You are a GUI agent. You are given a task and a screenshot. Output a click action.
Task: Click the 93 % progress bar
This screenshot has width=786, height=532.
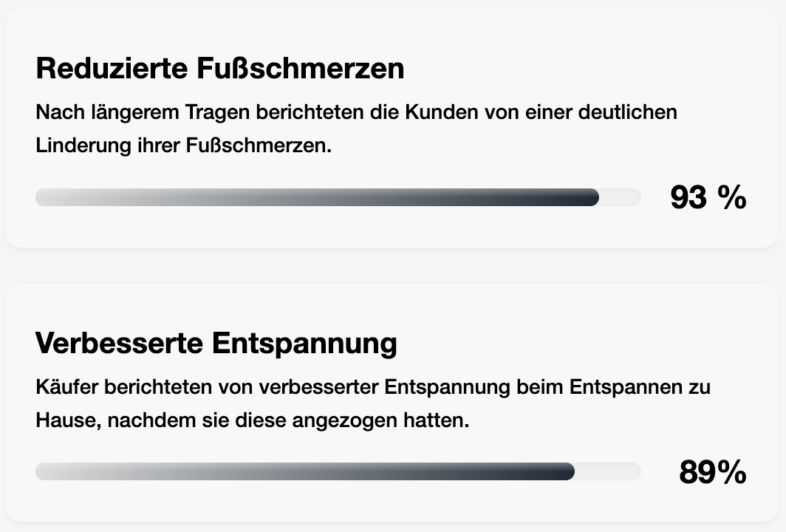[338, 197]
